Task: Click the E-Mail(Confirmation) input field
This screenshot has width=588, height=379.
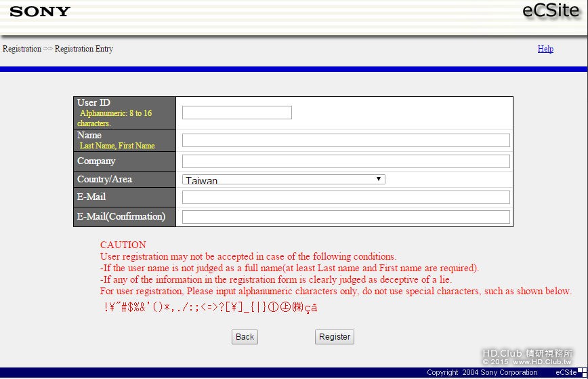Action: pos(345,216)
